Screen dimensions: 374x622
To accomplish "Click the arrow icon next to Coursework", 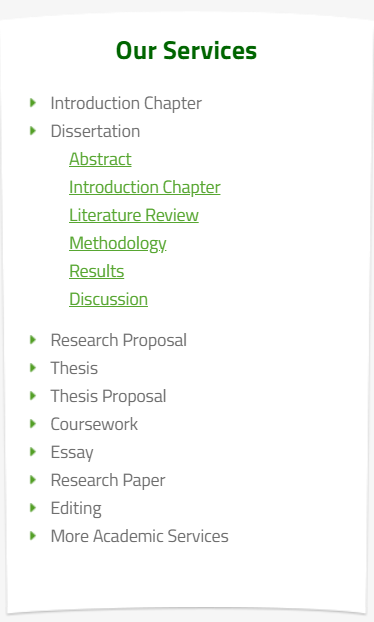I will pyautogui.click(x=33, y=424).
